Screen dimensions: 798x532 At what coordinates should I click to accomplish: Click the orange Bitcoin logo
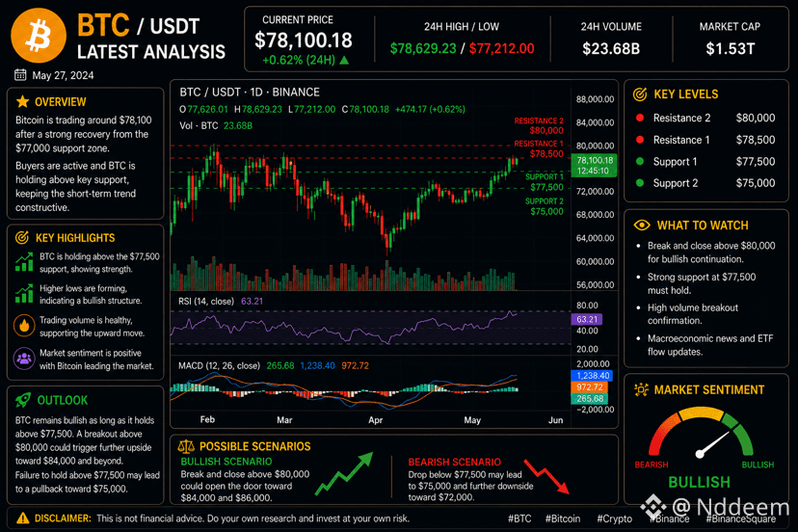click(39, 35)
